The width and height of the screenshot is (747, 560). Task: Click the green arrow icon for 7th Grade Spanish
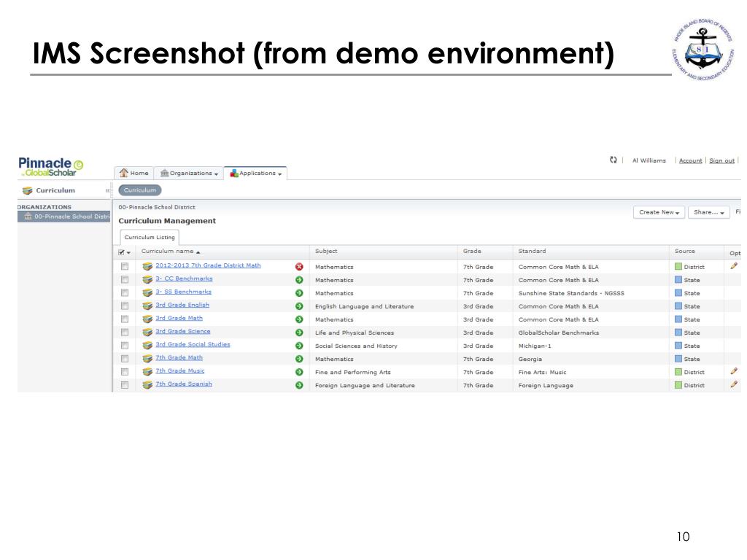click(x=299, y=385)
